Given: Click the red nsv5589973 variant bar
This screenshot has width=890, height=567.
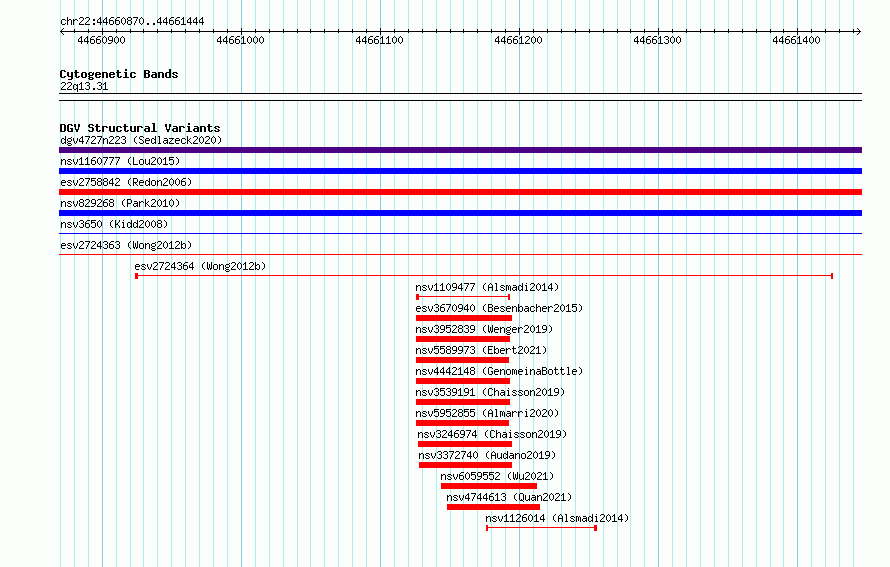Looking at the screenshot, I should 462,360.
